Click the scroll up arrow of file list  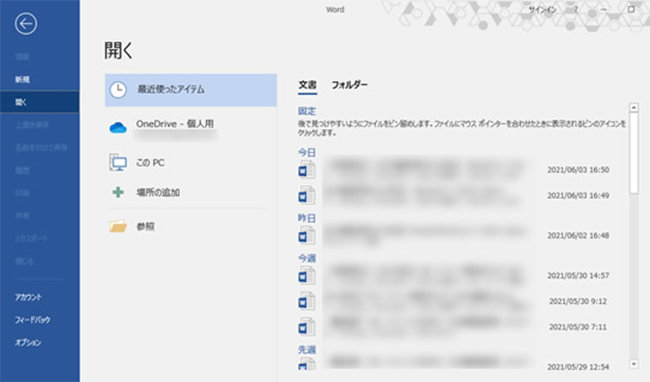click(634, 107)
